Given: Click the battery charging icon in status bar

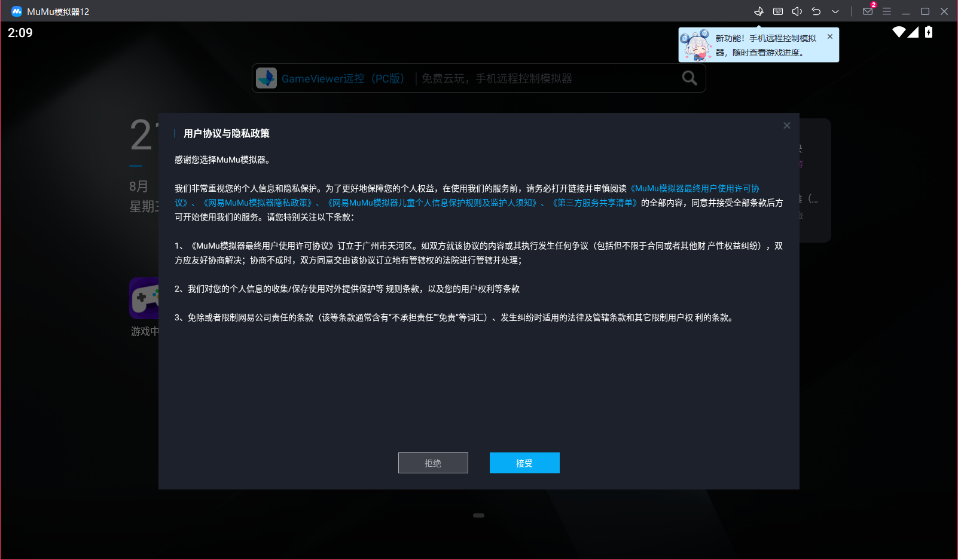Looking at the screenshot, I should [928, 33].
